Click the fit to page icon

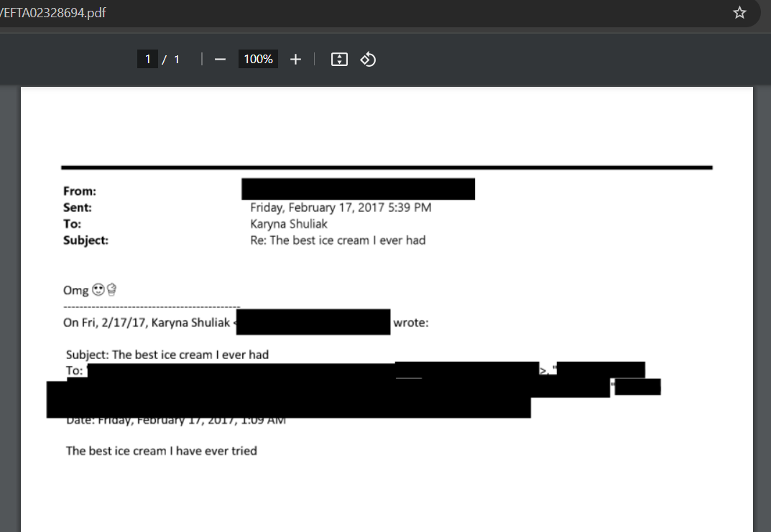339,60
